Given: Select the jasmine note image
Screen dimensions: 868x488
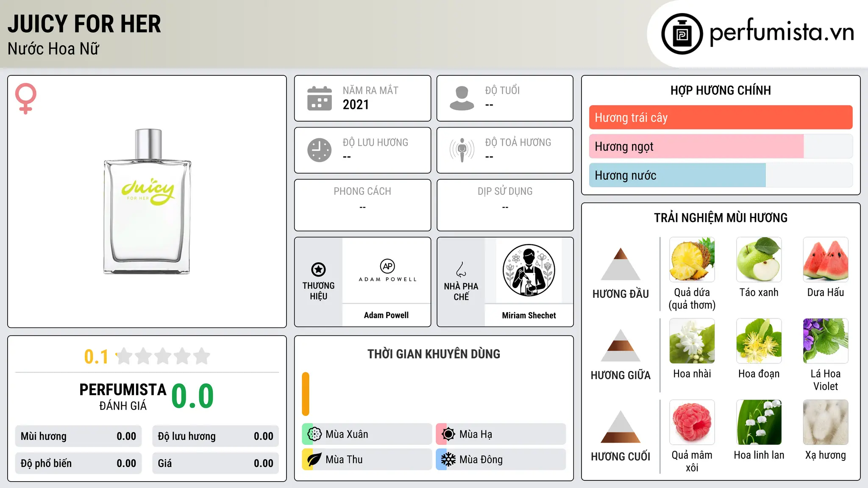Looking at the screenshot, I should click(692, 341).
